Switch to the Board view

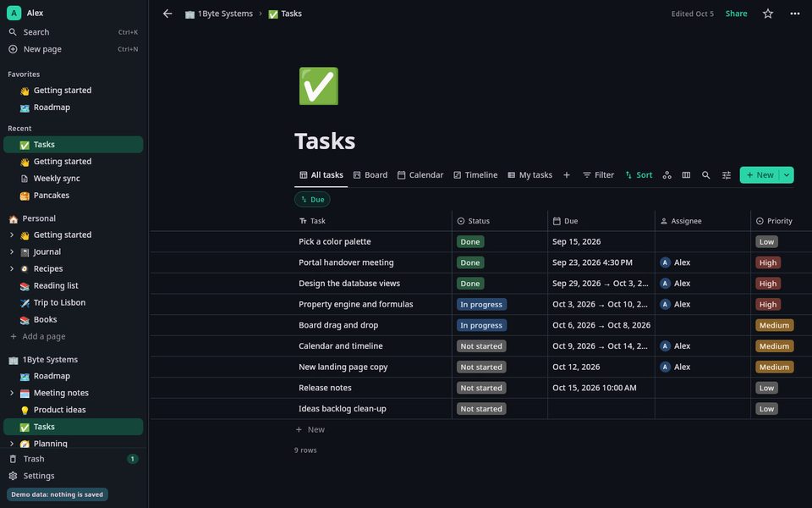point(370,175)
